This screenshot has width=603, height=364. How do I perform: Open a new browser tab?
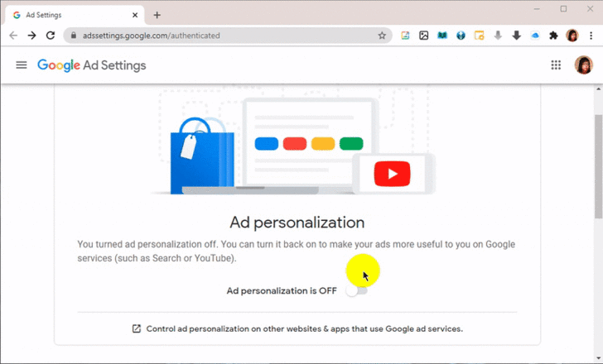coord(157,15)
